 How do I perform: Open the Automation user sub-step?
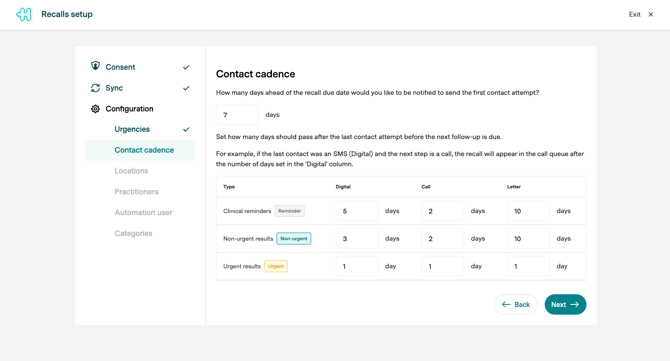point(143,213)
